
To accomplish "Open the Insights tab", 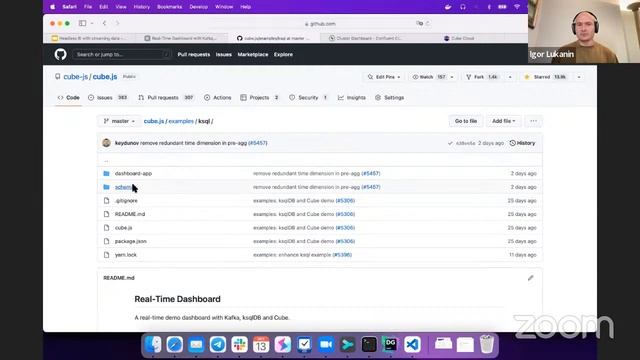I will tap(352, 98).
